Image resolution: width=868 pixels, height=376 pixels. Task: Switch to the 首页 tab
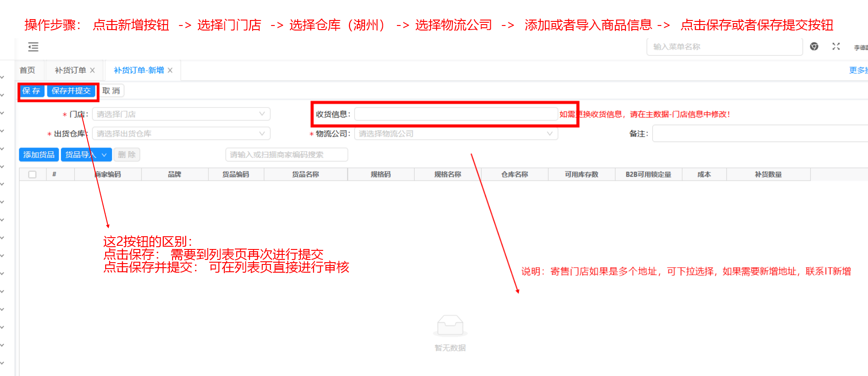point(27,70)
